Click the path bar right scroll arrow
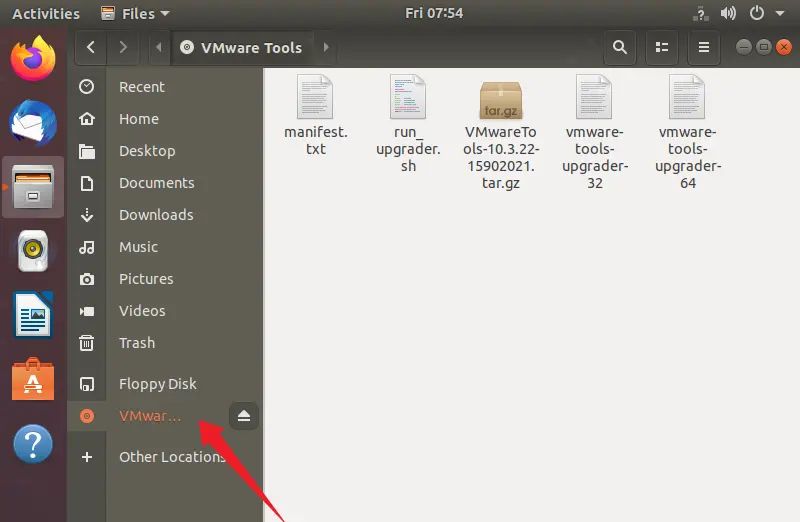800x522 pixels. [326, 47]
